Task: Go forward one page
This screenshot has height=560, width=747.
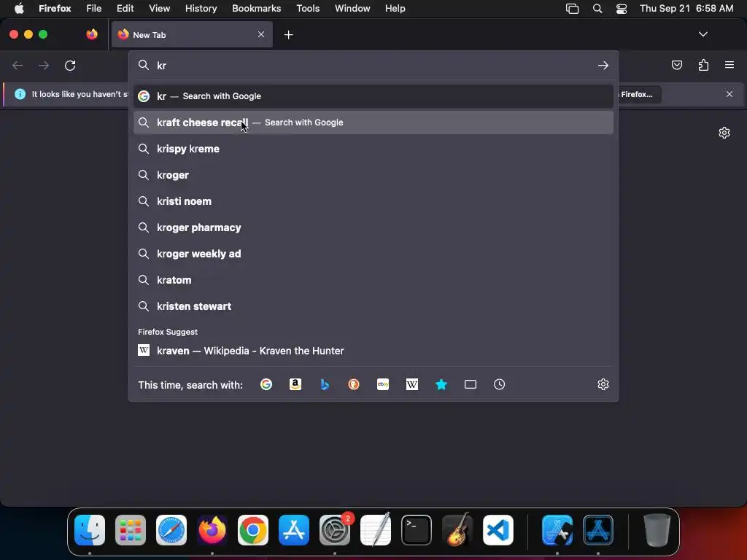Action: pos(44,65)
